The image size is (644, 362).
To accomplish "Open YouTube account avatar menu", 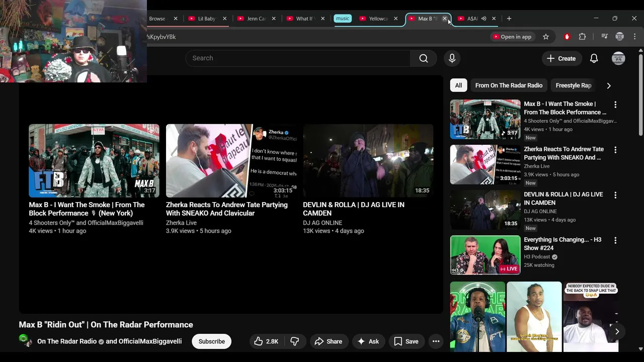I will [x=618, y=58].
